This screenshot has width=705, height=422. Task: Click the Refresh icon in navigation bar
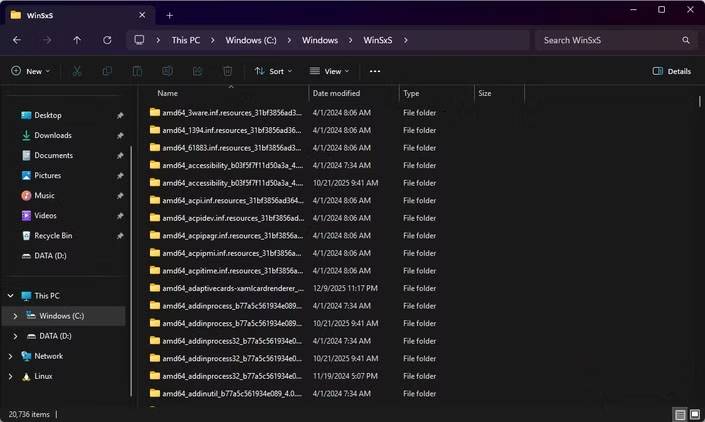click(107, 40)
